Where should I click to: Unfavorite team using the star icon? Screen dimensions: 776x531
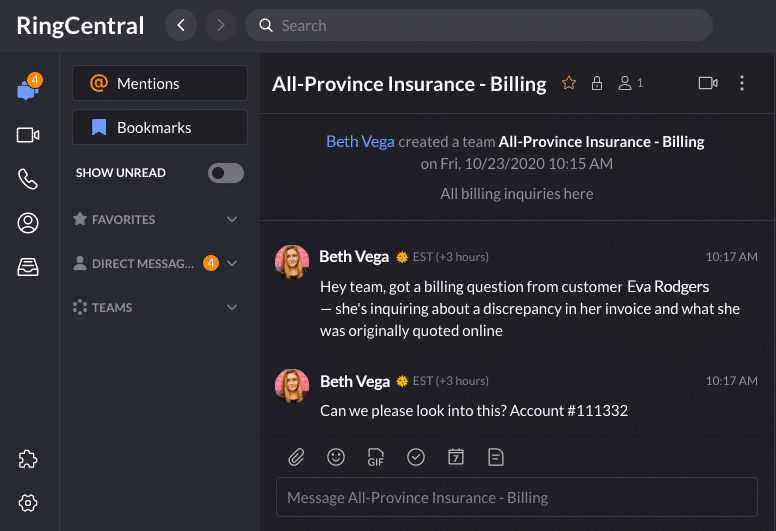coord(569,83)
